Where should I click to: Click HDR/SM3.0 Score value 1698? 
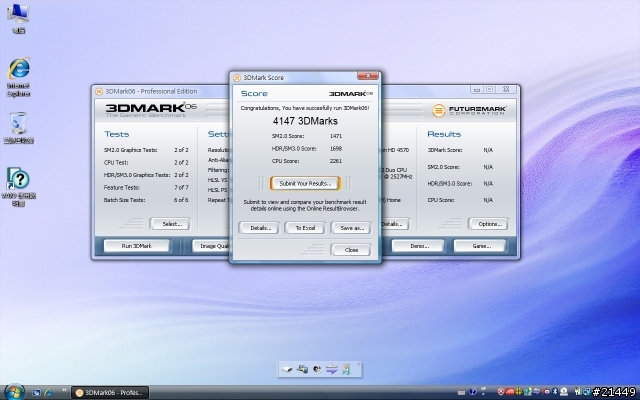click(x=336, y=149)
